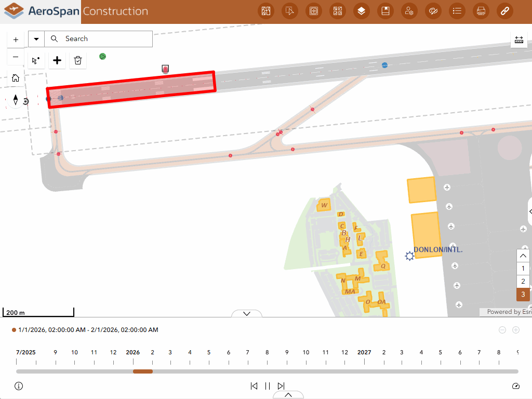Show the legend list
The width and height of the screenshot is (532, 399).
pyautogui.click(x=457, y=11)
